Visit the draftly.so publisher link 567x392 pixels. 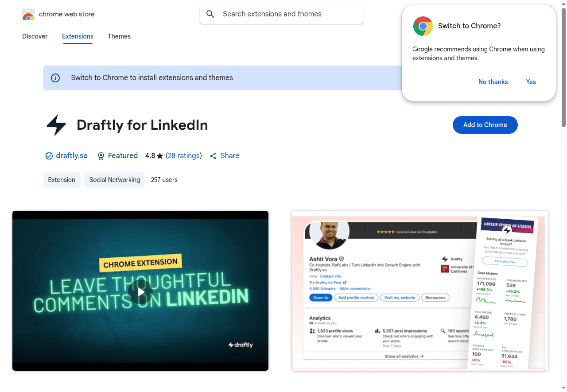coord(72,156)
